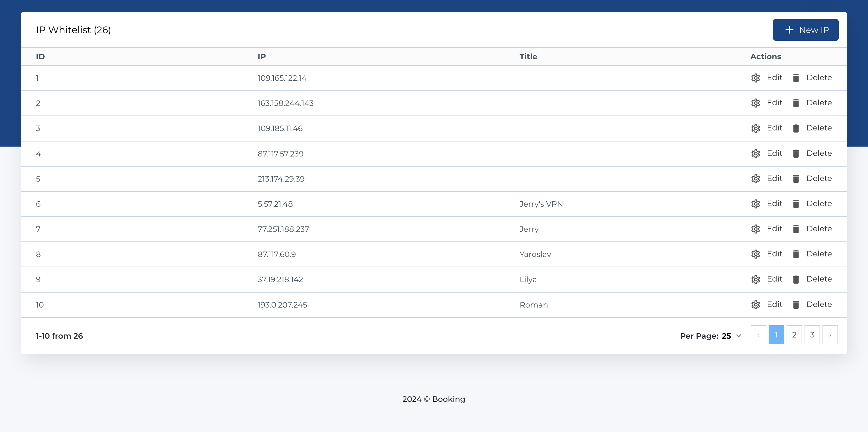The width and height of the screenshot is (868, 432).
Task: Click the trash icon for IP 213.174.29.39
Action: pos(796,179)
